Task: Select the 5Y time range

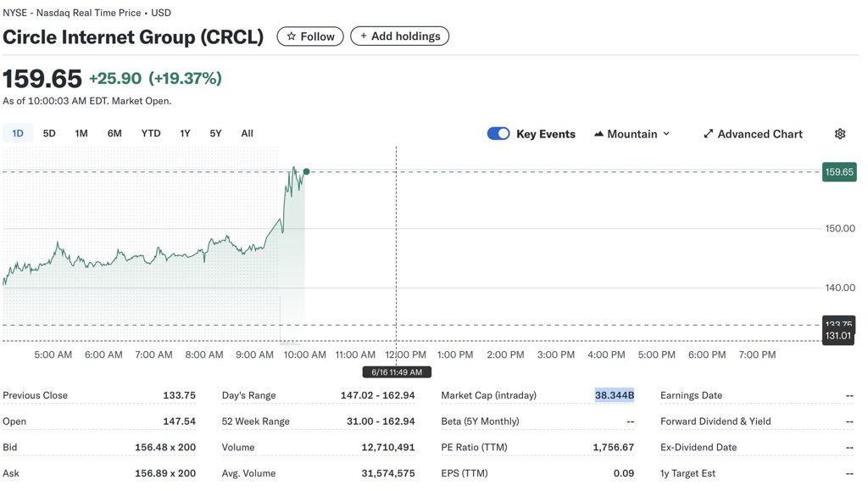Action: [215, 133]
